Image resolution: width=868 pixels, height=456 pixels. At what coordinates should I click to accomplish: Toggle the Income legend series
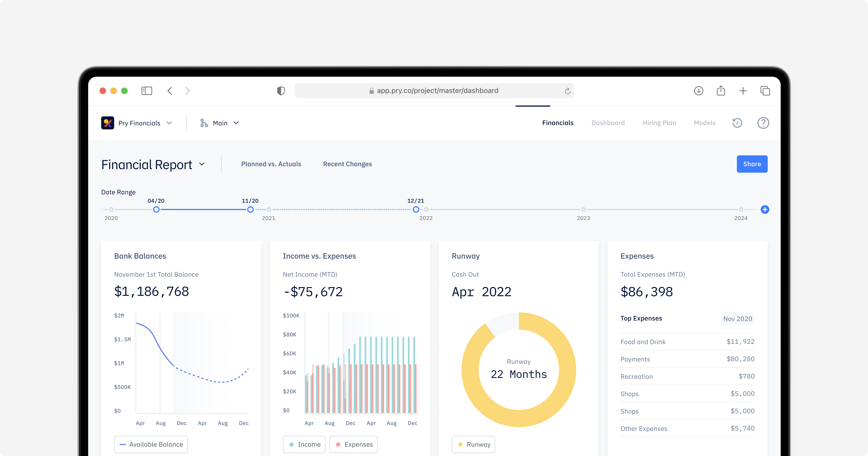coord(304,444)
